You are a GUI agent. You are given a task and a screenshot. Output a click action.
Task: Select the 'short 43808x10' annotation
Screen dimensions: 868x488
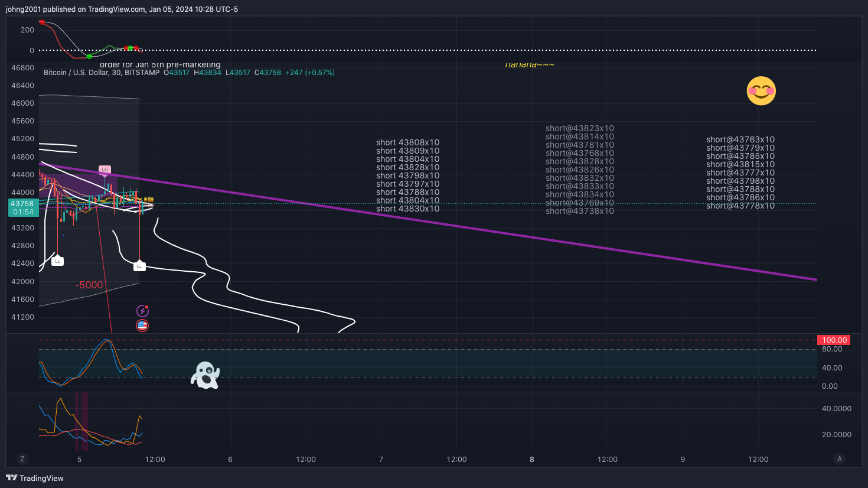pyautogui.click(x=408, y=142)
